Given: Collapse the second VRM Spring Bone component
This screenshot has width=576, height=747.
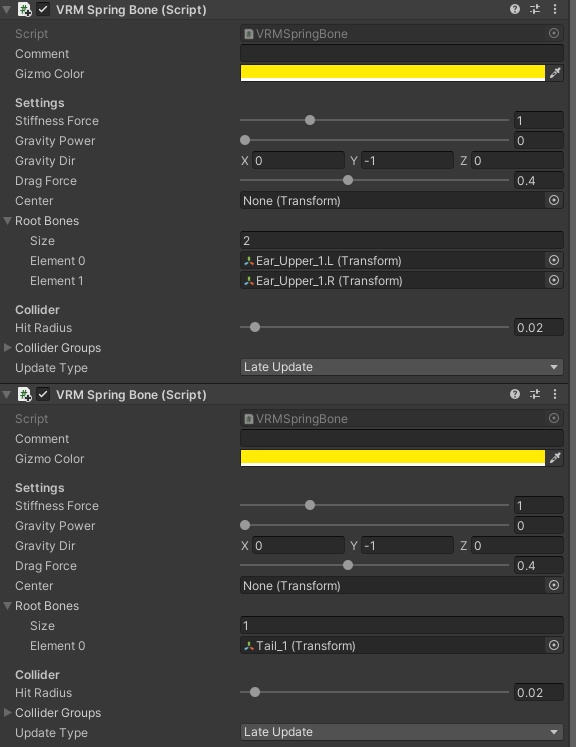Looking at the screenshot, I should tap(7, 394).
